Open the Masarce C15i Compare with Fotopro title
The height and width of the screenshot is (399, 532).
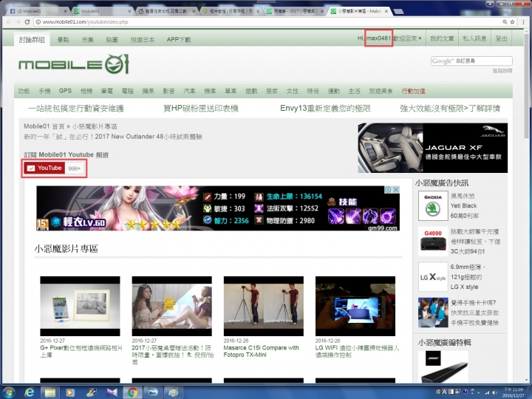pyautogui.click(x=262, y=351)
